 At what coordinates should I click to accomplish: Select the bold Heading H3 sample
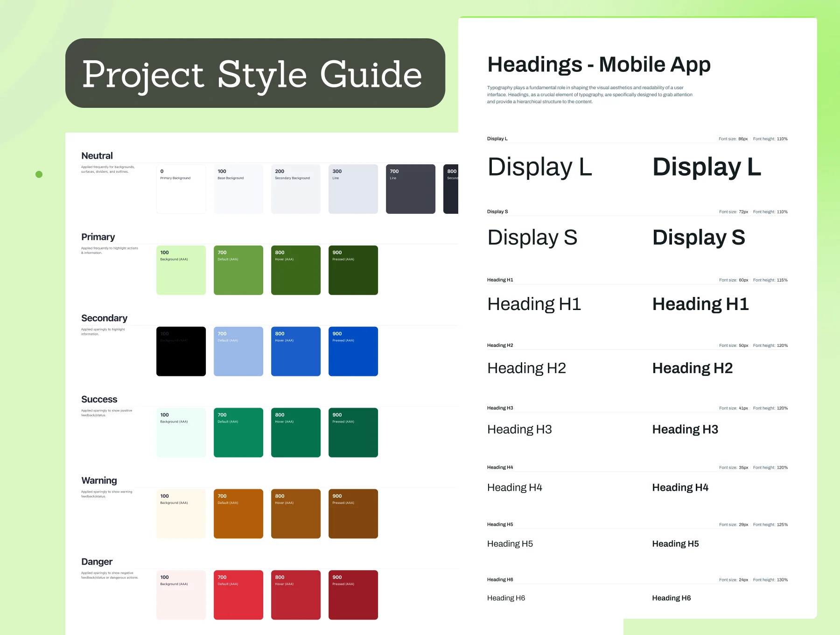(x=685, y=430)
